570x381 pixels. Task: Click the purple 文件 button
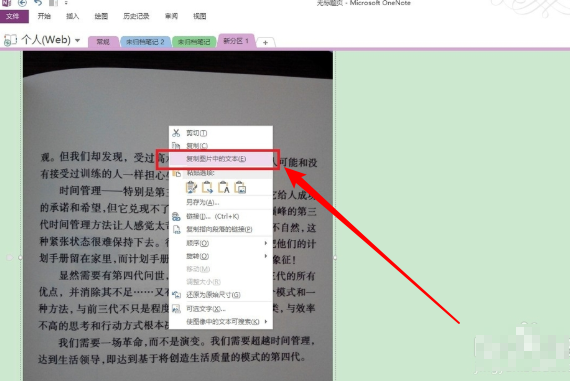coord(14,16)
